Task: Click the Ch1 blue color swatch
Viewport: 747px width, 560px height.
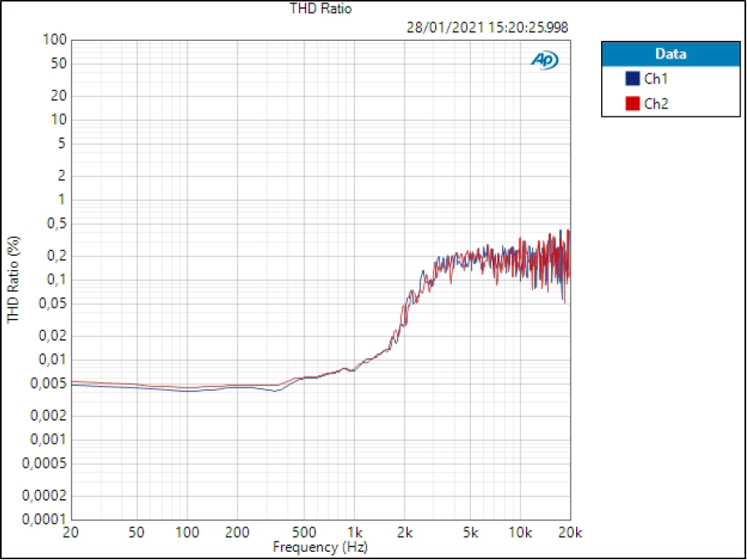Action: point(632,78)
